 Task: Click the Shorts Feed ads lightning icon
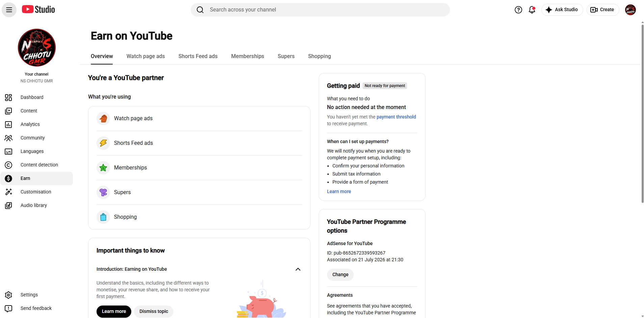click(103, 143)
